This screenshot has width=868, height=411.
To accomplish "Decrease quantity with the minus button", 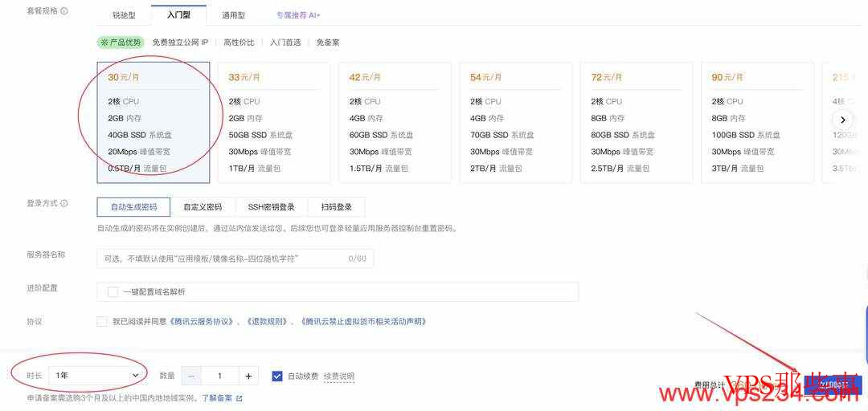I will pos(191,376).
